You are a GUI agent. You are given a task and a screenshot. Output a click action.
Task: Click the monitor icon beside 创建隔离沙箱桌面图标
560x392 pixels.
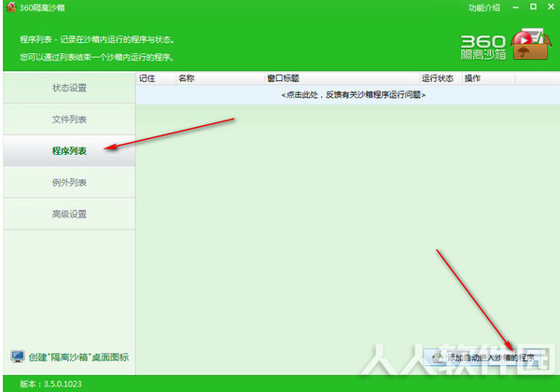(18, 357)
